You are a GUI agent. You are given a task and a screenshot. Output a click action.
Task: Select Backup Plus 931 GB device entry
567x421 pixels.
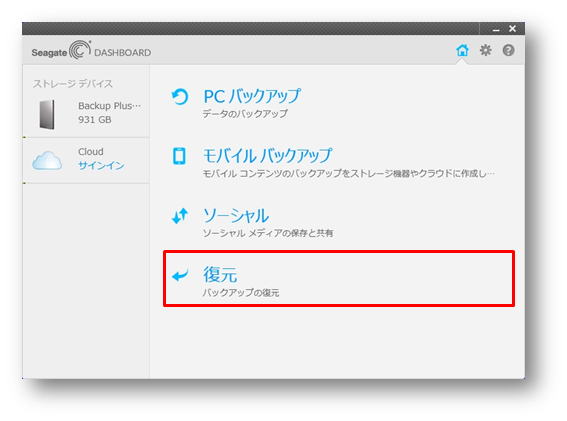click(86, 113)
